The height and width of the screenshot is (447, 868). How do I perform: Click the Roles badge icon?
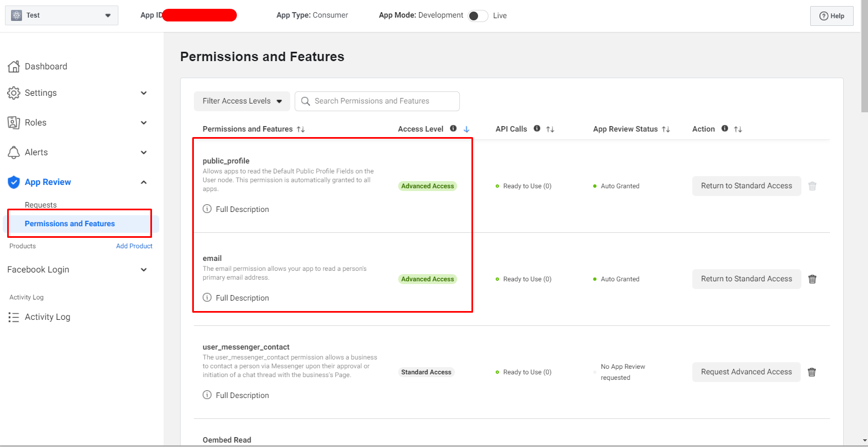pyautogui.click(x=14, y=123)
